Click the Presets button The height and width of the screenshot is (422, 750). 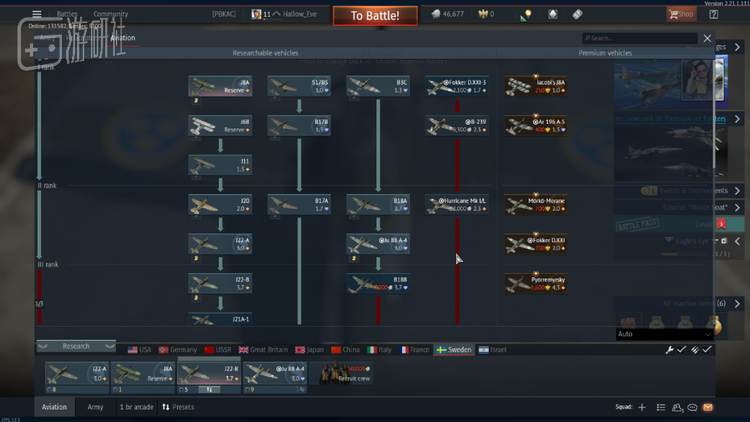(178, 407)
